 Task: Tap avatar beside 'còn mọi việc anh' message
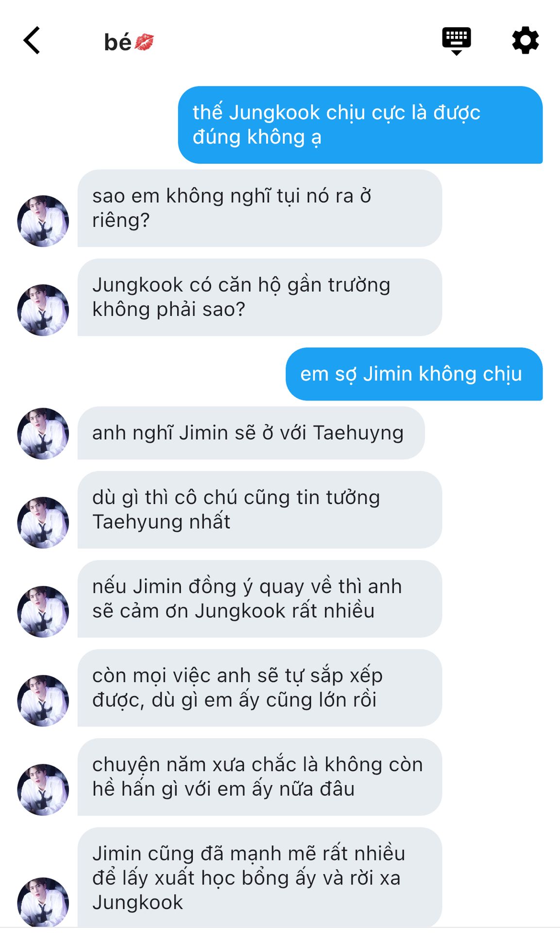point(43,701)
